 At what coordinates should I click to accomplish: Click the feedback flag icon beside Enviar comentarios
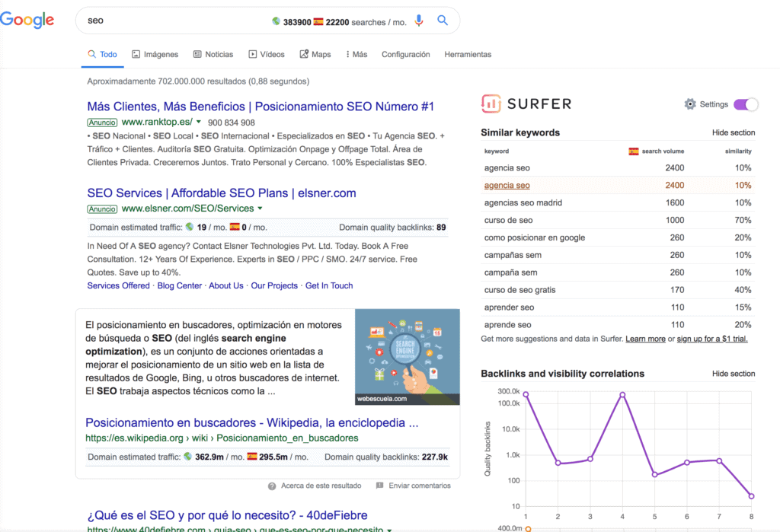(380, 486)
